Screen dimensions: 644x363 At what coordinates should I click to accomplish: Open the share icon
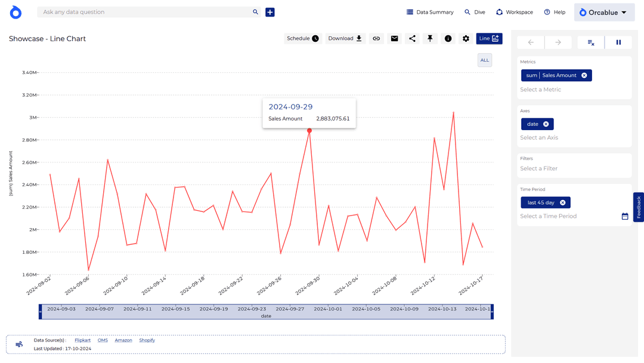pyautogui.click(x=412, y=39)
